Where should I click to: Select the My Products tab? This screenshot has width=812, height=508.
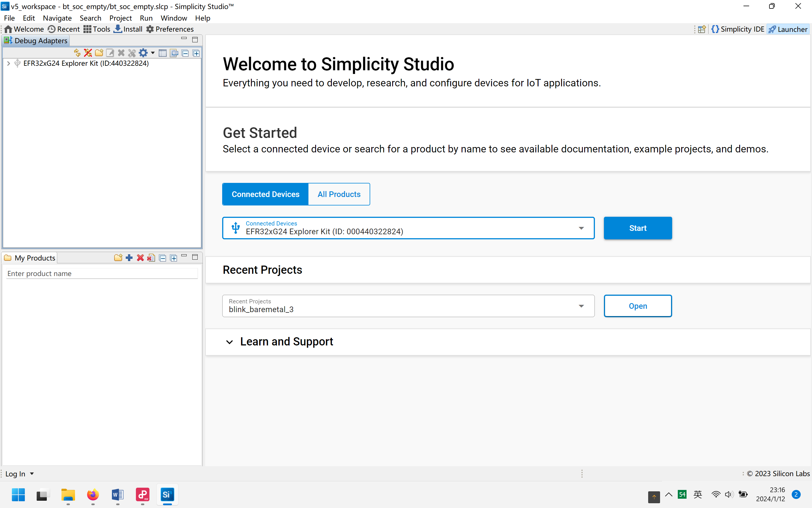[x=30, y=258]
